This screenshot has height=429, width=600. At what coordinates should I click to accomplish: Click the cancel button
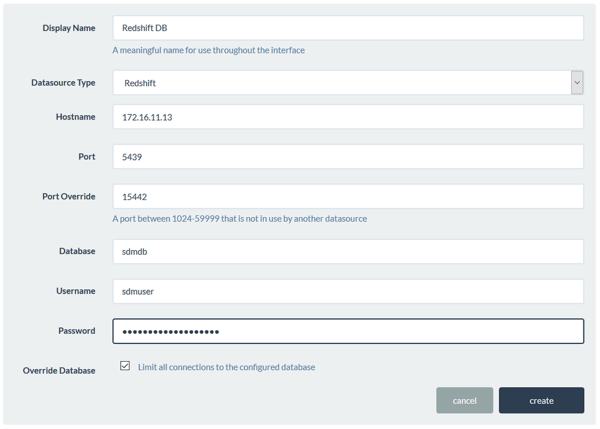click(464, 400)
